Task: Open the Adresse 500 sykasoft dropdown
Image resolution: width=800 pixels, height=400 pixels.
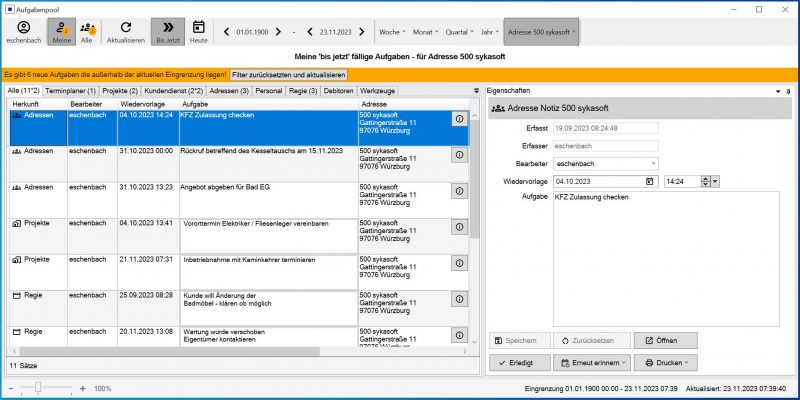Action: coord(543,32)
